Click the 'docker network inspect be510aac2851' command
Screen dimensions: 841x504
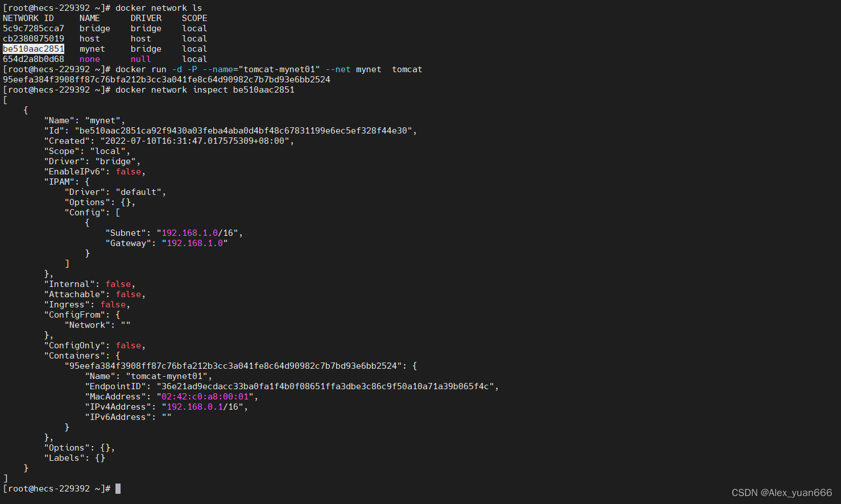[205, 90]
